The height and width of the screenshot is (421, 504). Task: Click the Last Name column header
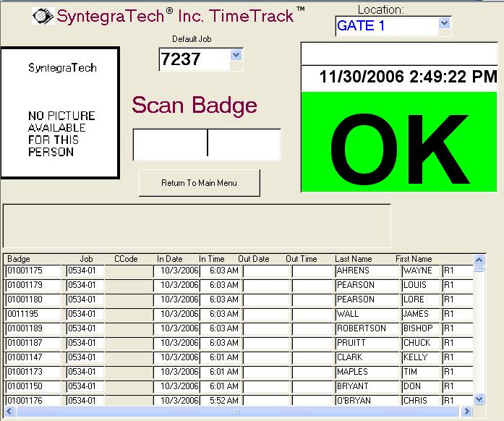353,259
